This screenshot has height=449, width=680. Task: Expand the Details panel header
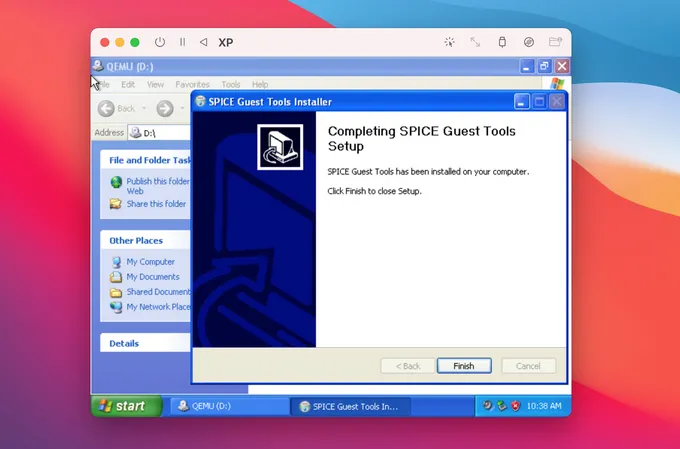click(x=145, y=343)
